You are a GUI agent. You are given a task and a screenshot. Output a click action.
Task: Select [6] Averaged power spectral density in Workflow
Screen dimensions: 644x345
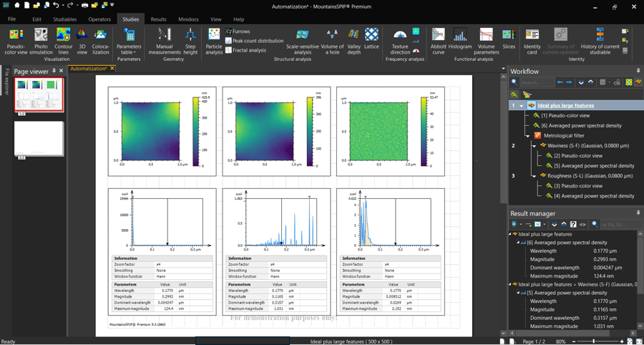click(581, 125)
